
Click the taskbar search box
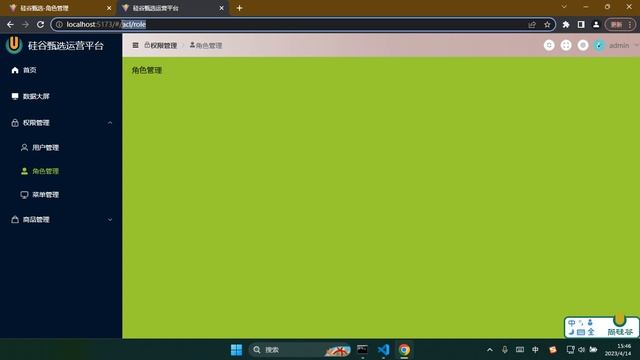[300, 350]
